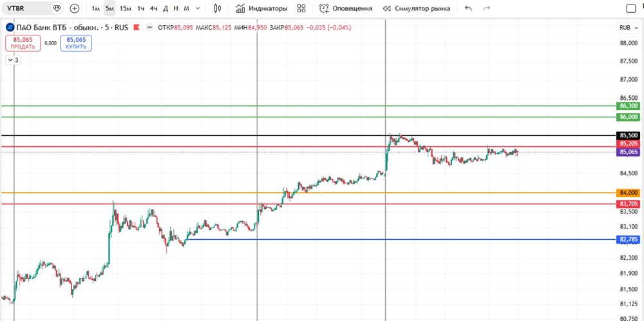The height and width of the screenshot is (321, 644).
Task: Redo the last chart action
Action: (x=487, y=8)
